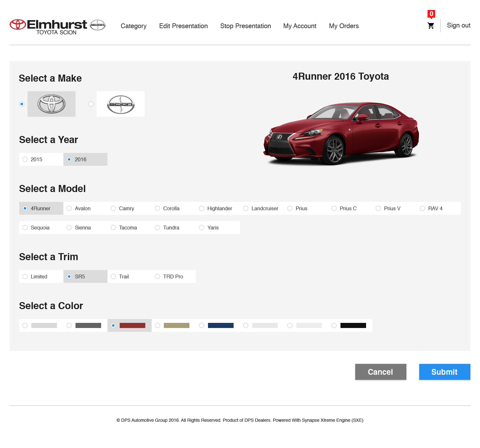480x448 pixels.
Task: Select the Landcruiser model
Action: point(262,208)
